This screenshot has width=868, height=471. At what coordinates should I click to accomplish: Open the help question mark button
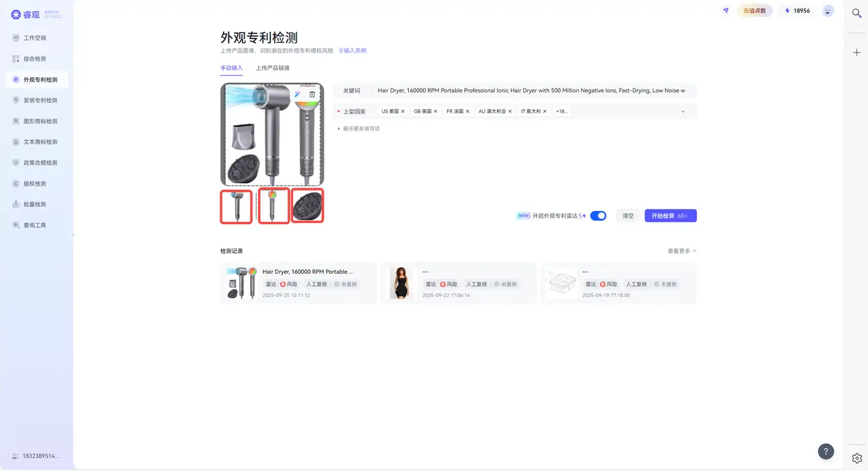click(x=825, y=450)
